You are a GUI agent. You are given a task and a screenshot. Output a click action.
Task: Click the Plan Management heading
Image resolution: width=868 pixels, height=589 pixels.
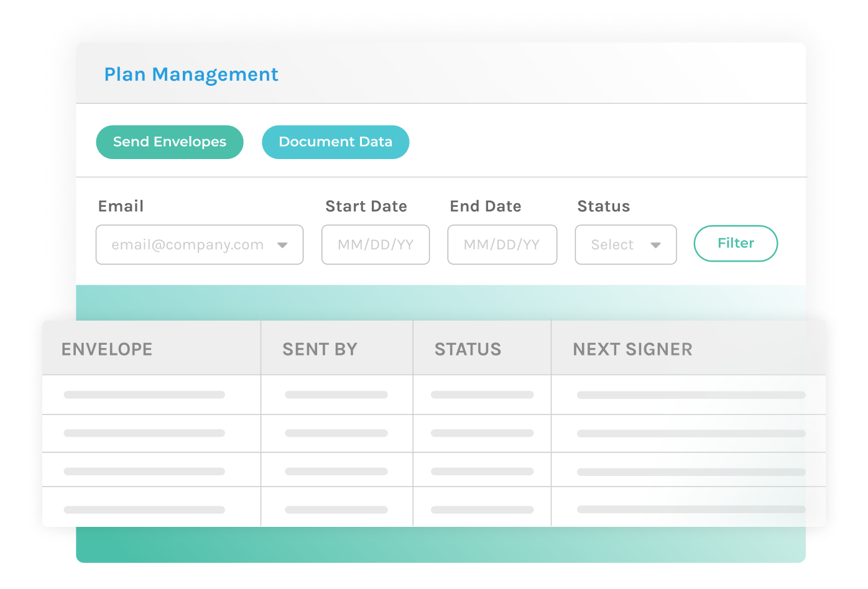191,74
